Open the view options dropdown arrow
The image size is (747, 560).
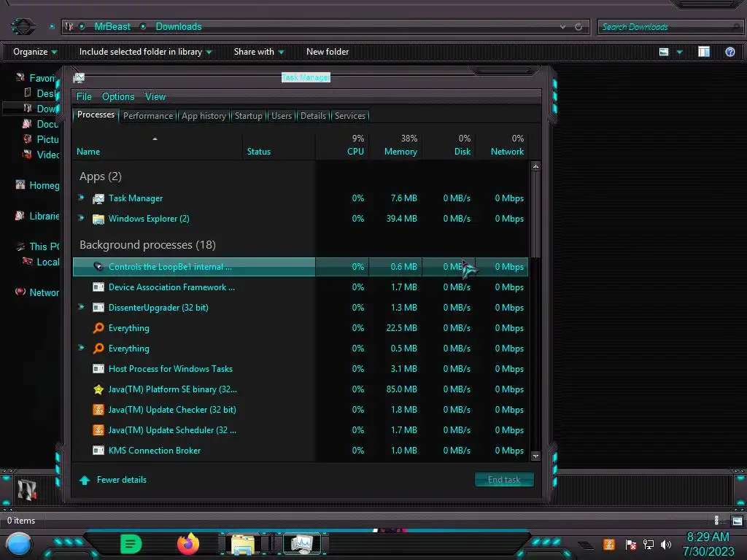click(679, 52)
